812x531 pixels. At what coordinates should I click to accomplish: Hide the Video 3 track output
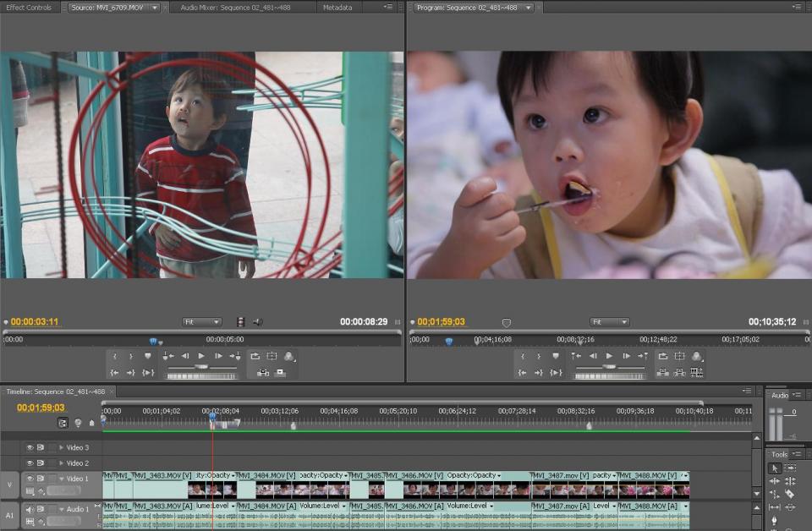pyautogui.click(x=30, y=447)
